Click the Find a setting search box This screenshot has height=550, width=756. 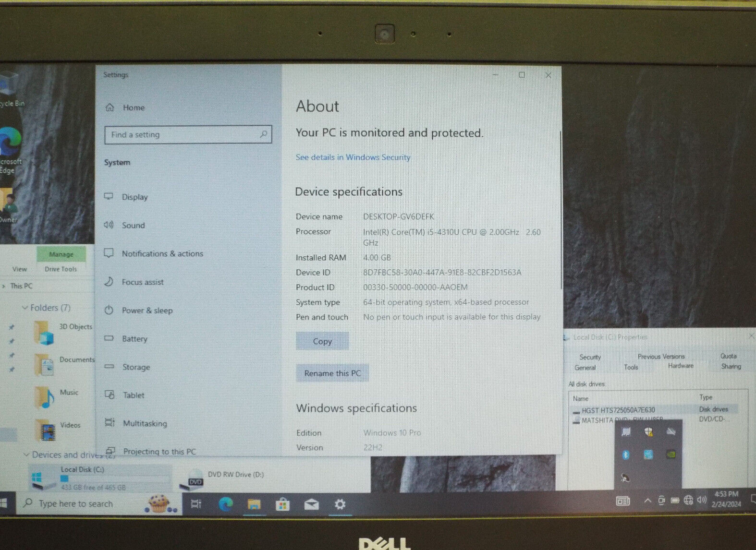(x=188, y=134)
